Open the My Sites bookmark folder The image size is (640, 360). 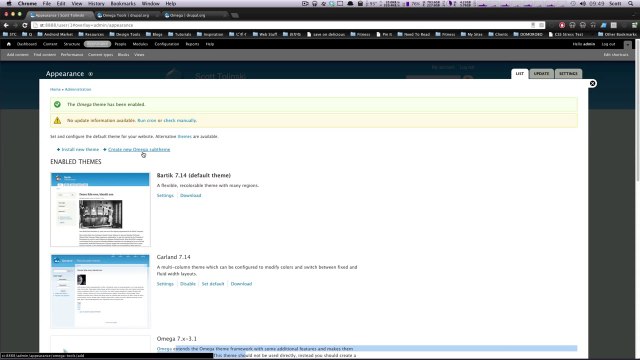pos(472,34)
